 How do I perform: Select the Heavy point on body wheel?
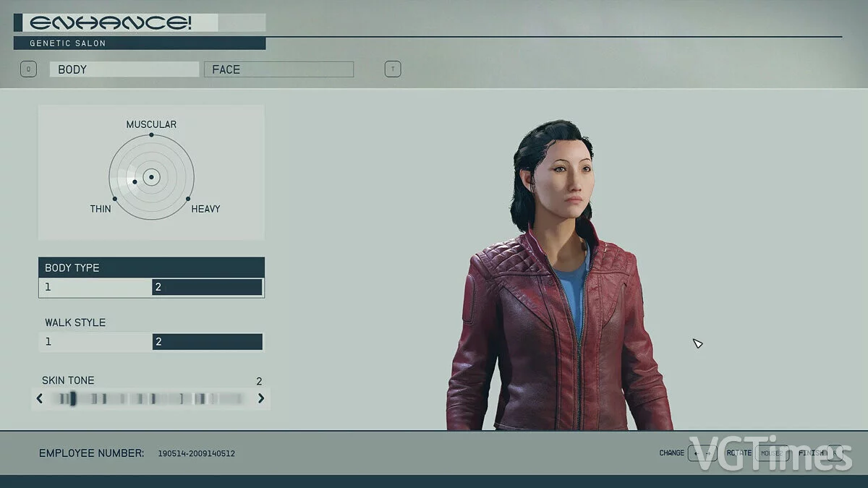click(x=188, y=199)
